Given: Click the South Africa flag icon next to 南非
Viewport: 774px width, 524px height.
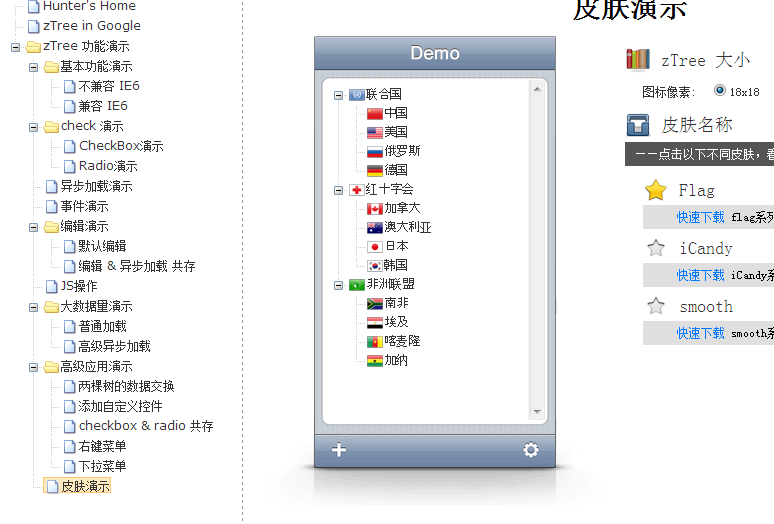Looking at the screenshot, I should [375, 303].
